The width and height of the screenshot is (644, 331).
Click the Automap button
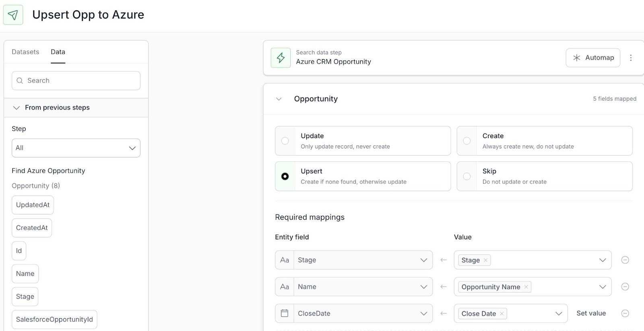pyautogui.click(x=593, y=58)
